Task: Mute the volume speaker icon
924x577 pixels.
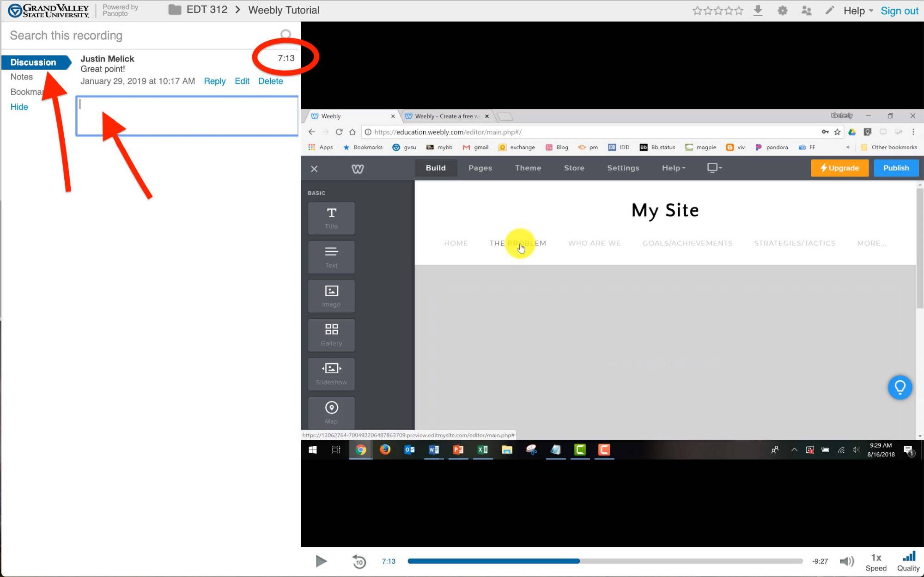Action: [x=846, y=561]
